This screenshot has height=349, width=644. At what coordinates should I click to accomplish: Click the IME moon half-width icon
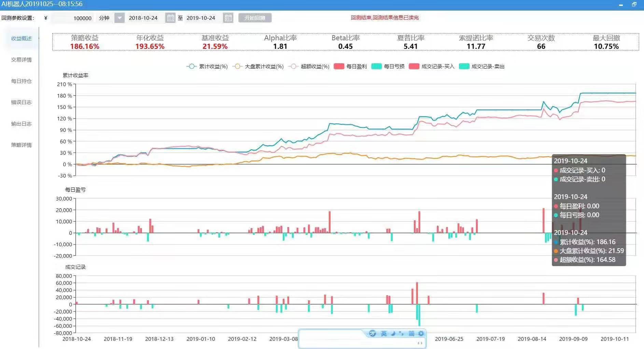pos(393,333)
